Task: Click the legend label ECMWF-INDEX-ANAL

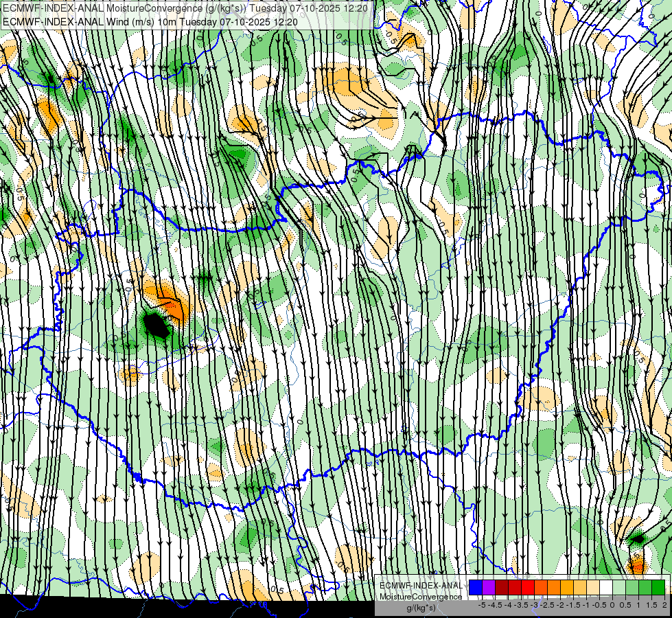Action: coord(421,586)
